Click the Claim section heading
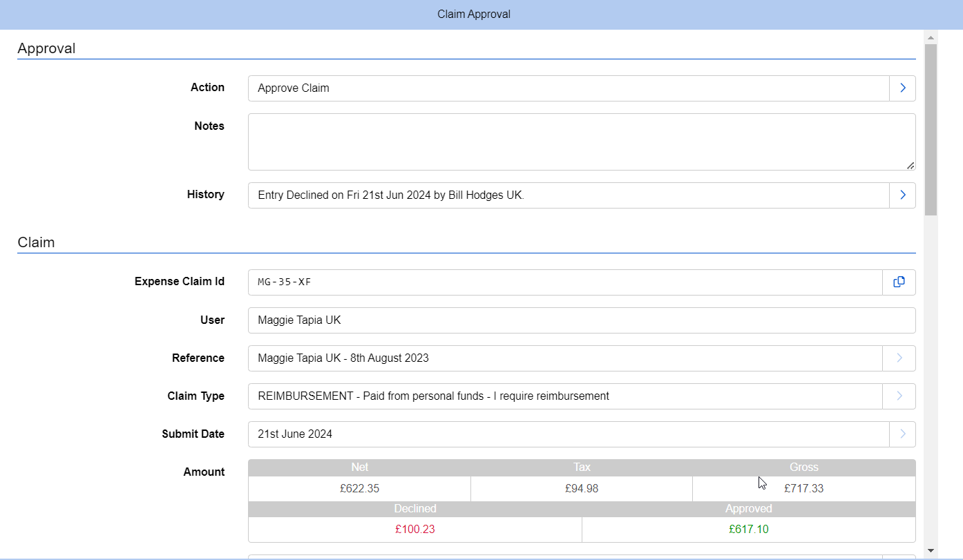 pos(36,242)
